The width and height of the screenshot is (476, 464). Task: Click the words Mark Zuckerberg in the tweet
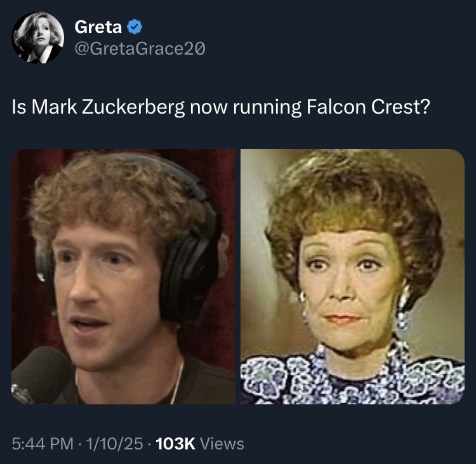[108, 107]
